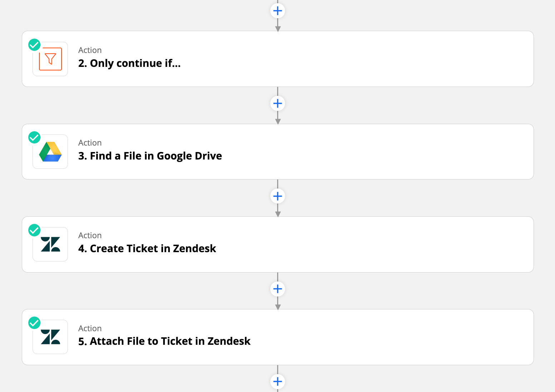555x392 pixels.
Task: Open step 3. Find a File in Google Drive
Action: pos(150,156)
